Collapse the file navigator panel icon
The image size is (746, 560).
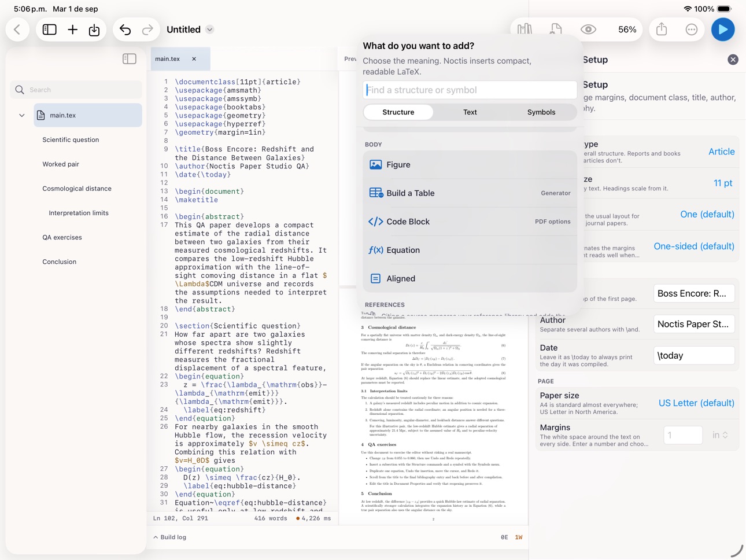pyautogui.click(x=130, y=59)
